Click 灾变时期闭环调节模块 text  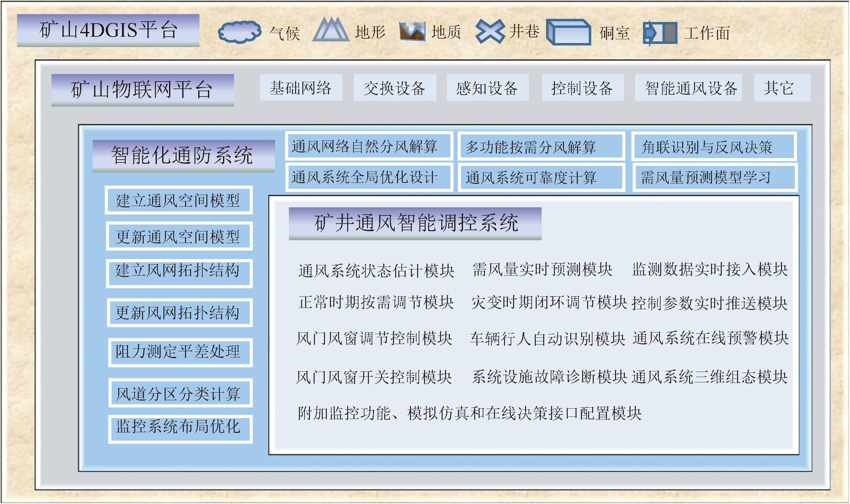(x=549, y=302)
